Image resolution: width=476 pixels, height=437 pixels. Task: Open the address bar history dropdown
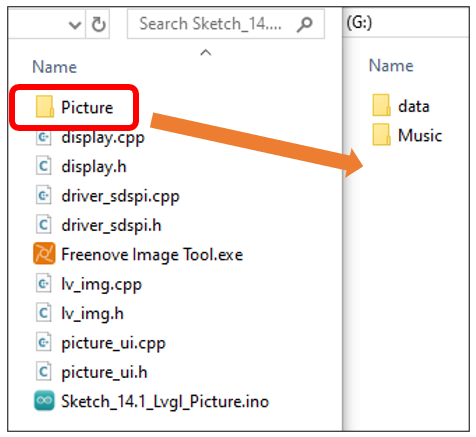point(74,25)
